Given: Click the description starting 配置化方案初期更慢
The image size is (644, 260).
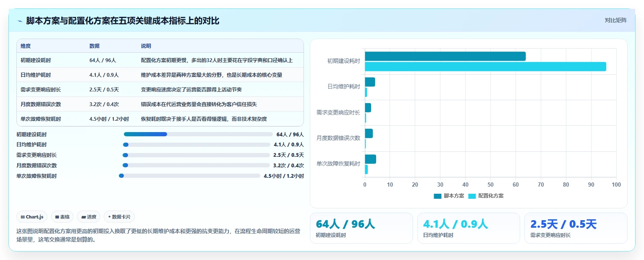Looking at the screenshot, I should (217, 60).
